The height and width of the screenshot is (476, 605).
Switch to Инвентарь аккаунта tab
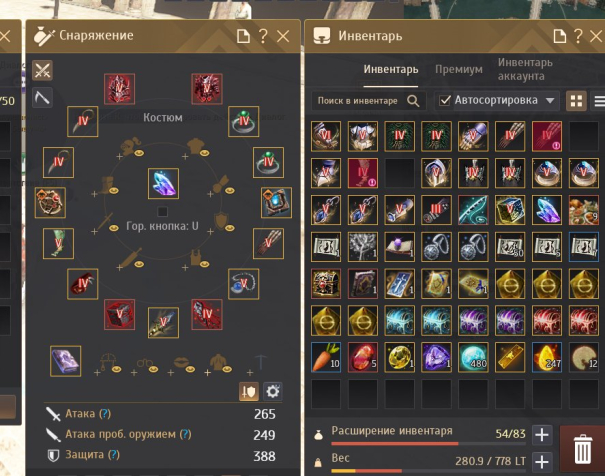[525, 69]
